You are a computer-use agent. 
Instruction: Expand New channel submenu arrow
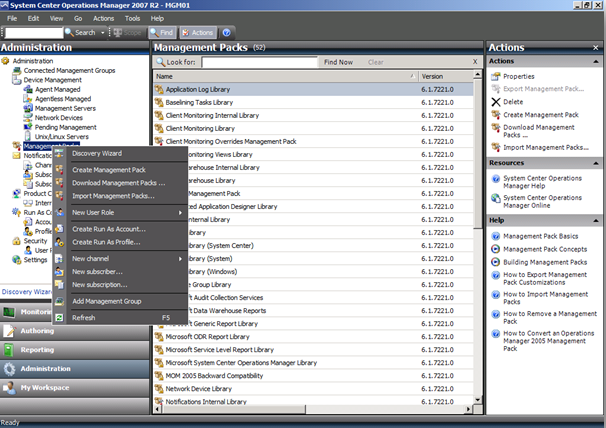coord(180,259)
